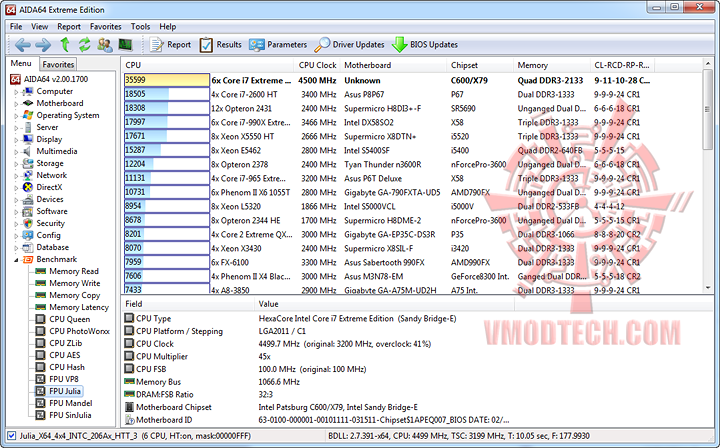Open the DirectX category
720x448 pixels.
point(49,187)
